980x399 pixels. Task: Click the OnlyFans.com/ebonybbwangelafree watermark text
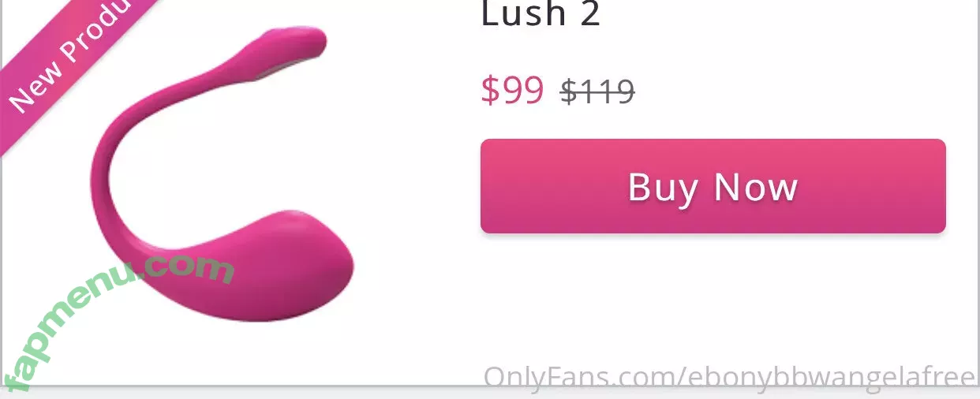pos(730,378)
